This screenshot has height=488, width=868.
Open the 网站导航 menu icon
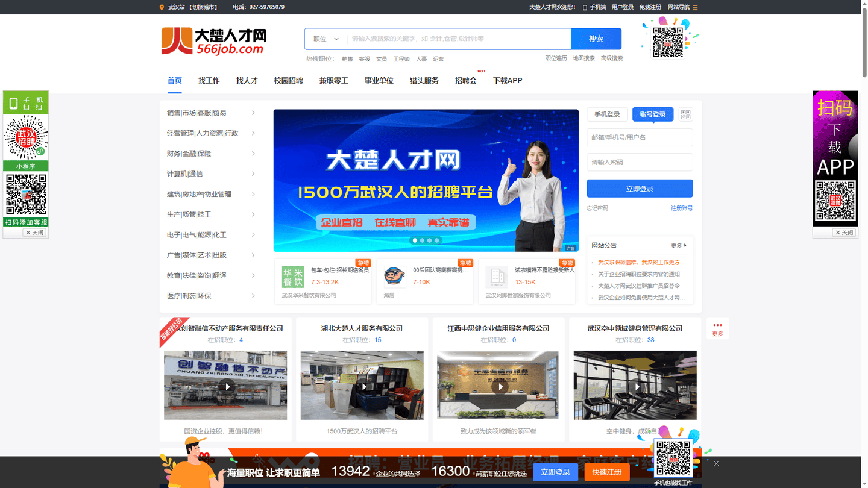[x=695, y=7]
